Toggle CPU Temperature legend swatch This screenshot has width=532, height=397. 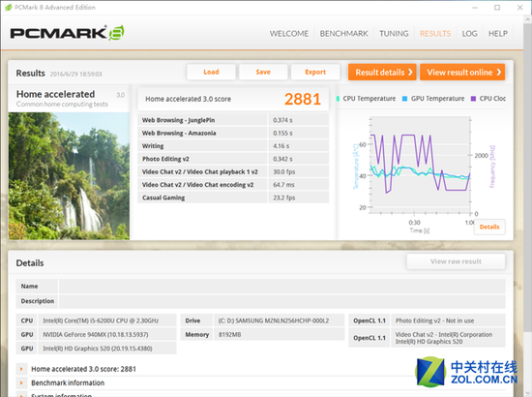[338, 99]
